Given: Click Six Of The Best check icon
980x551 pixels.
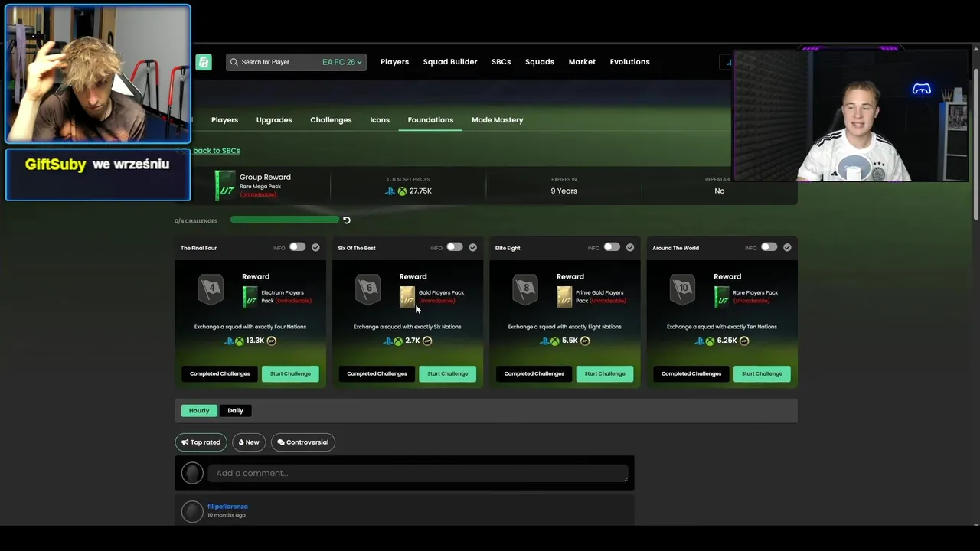Looking at the screenshot, I should tap(472, 247).
